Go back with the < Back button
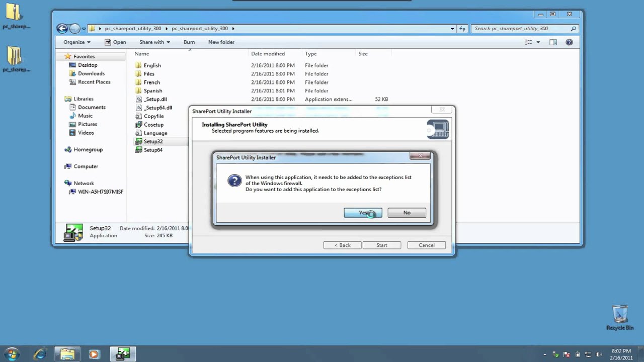Screen dimensions: 644x362 pyautogui.click(x=342, y=245)
